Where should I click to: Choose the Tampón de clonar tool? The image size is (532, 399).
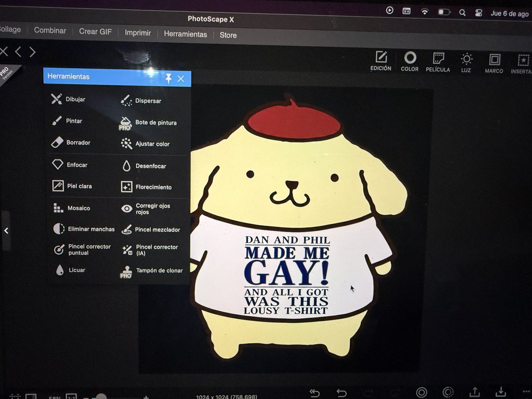point(151,271)
